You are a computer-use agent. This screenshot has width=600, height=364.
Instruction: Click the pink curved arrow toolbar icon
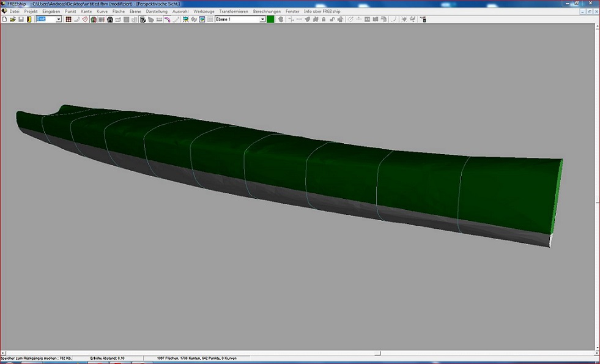tap(167, 20)
